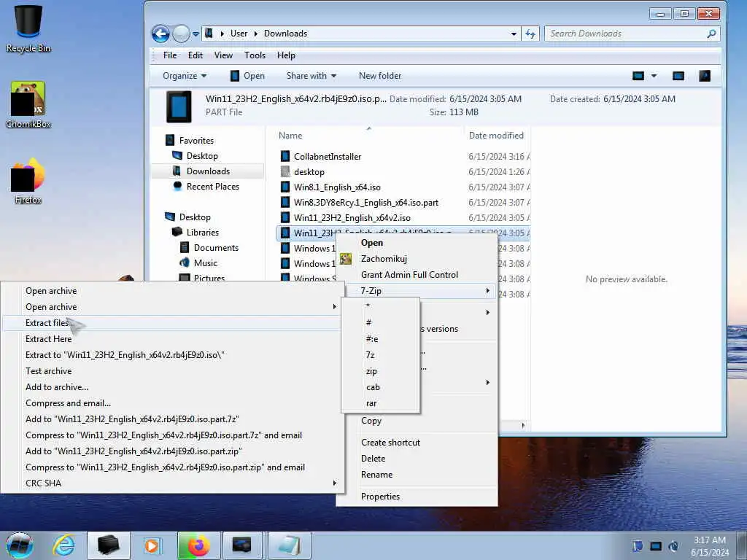Click the change view icon in the toolbar
Screen dimensions: 747x560
tap(638, 76)
